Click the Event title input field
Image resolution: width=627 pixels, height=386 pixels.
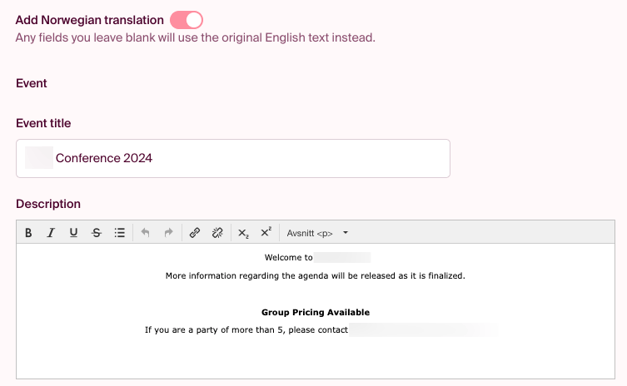tap(233, 158)
